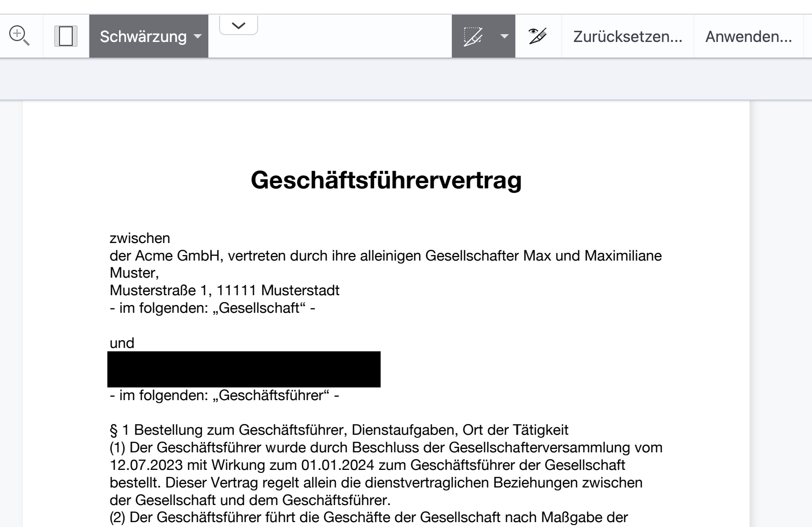The width and height of the screenshot is (812, 527).
Task: Open the redaction tool options arrow
Action: tap(505, 36)
